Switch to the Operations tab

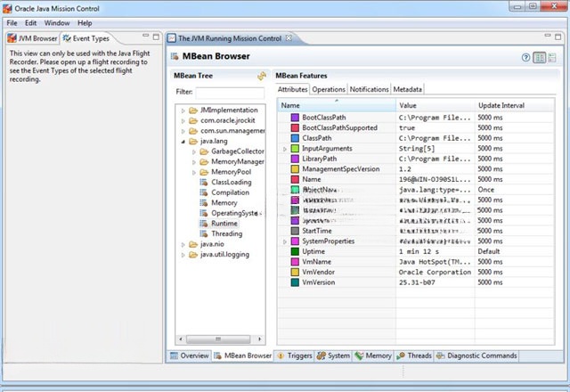(x=329, y=89)
